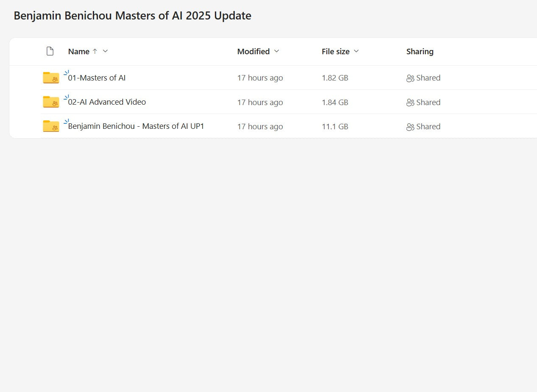The image size is (537, 392).
Task: Click the people Shared icon in 02-AI Advanced Video row
Action: point(410,103)
